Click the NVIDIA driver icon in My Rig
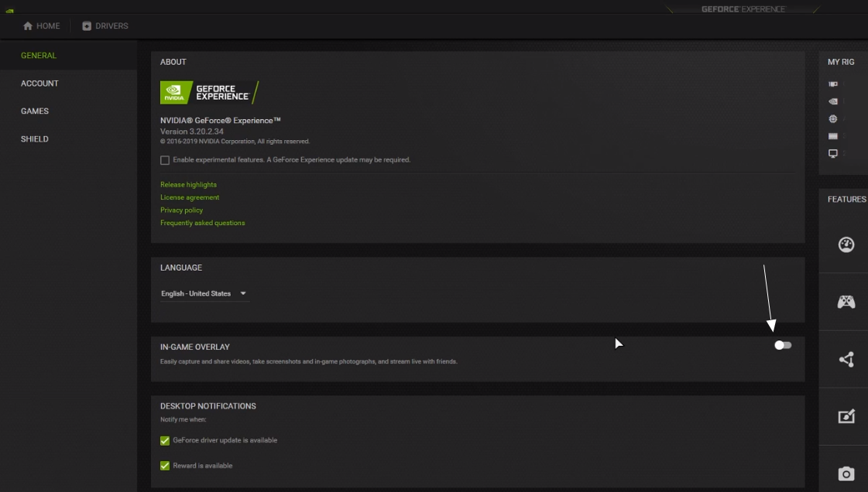The height and width of the screenshot is (492, 868). (x=833, y=101)
